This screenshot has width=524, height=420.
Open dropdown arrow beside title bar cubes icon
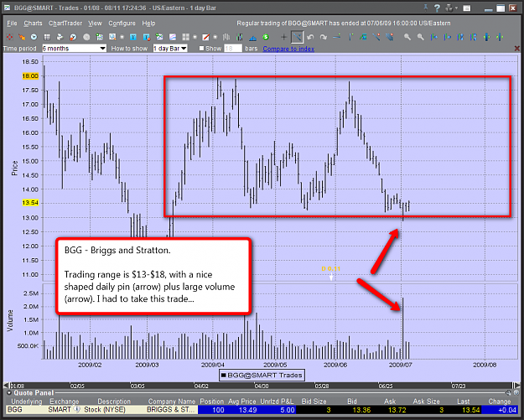(x=456, y=8)
